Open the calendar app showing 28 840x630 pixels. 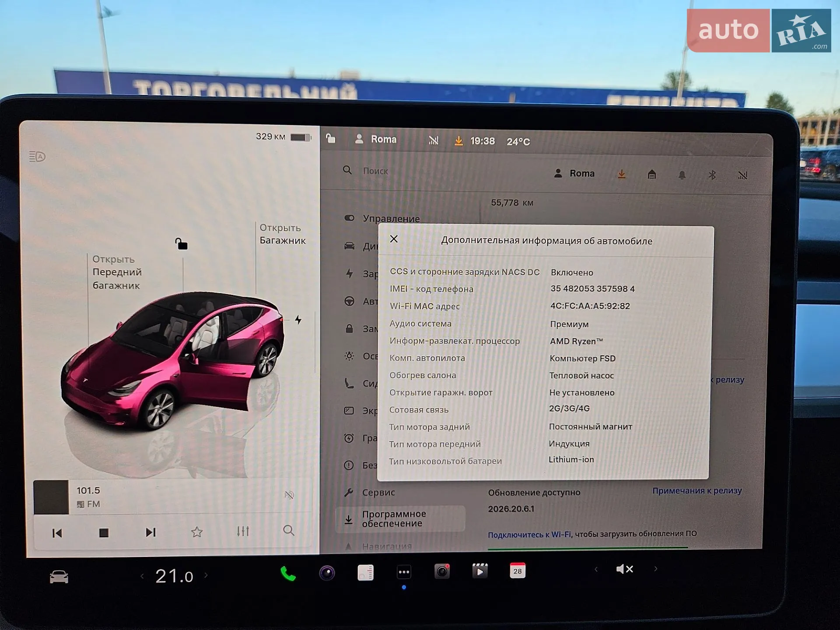[x=518, y=570]
